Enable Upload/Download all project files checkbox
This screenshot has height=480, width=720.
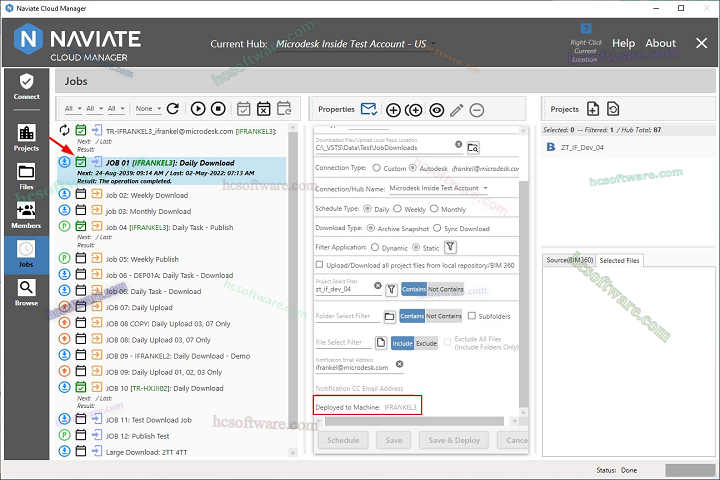click(319, 265)
